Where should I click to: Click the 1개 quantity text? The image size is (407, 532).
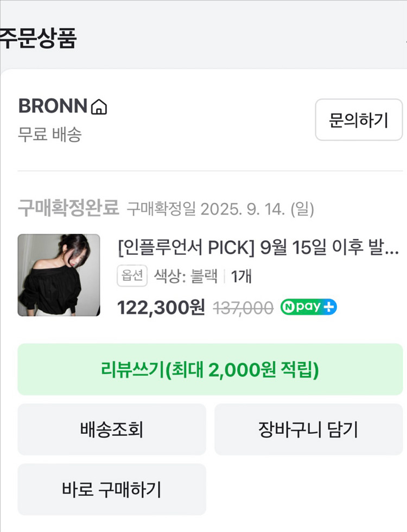tap(241, 277)
